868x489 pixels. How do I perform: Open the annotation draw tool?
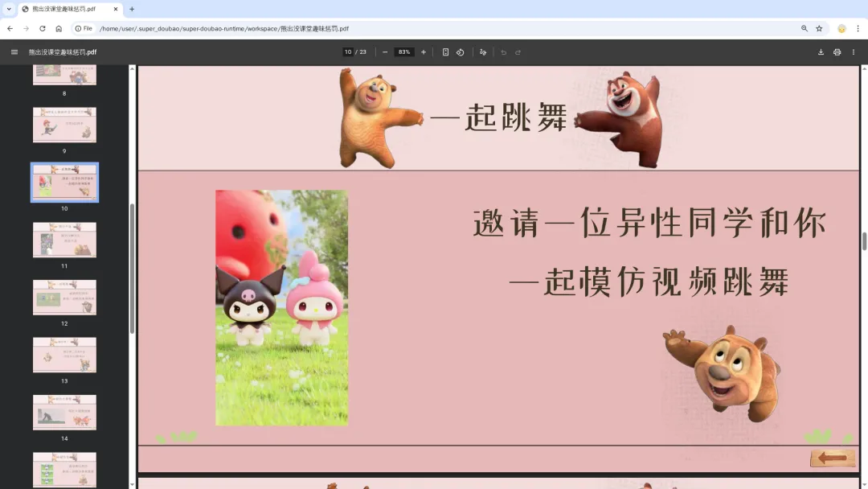pos(483,52)
